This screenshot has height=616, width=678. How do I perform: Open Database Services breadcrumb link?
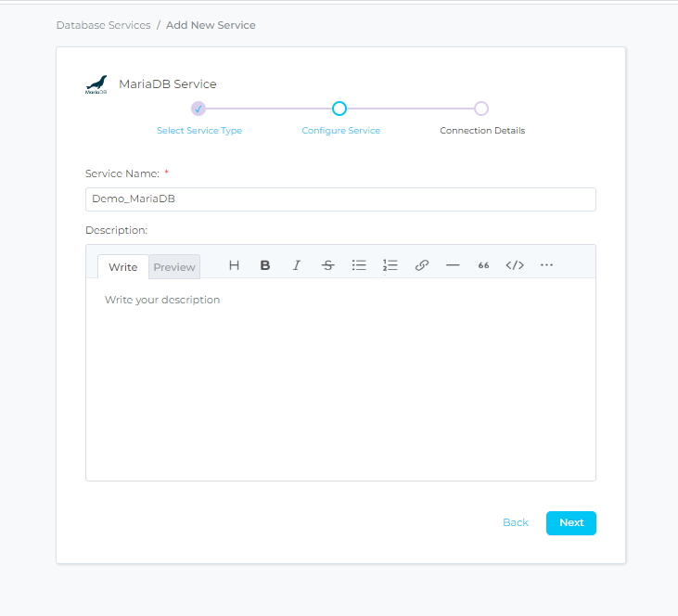click(x=103, y=25)
